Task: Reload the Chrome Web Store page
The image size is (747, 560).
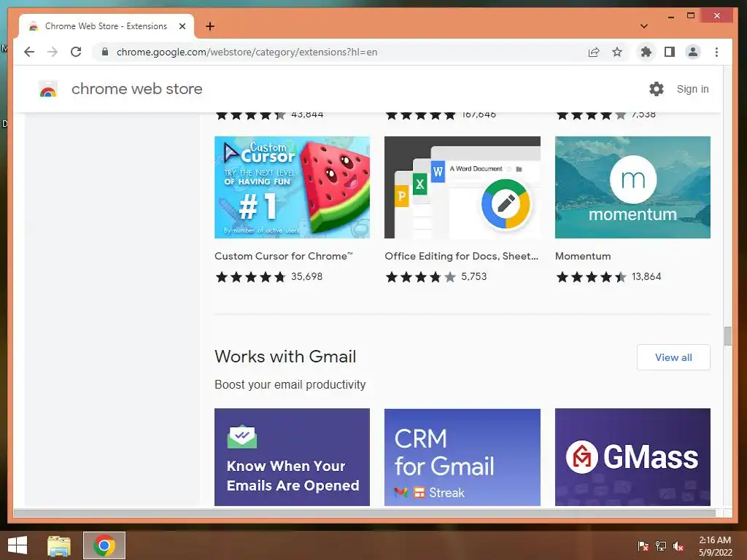Action: coord(76,52)
